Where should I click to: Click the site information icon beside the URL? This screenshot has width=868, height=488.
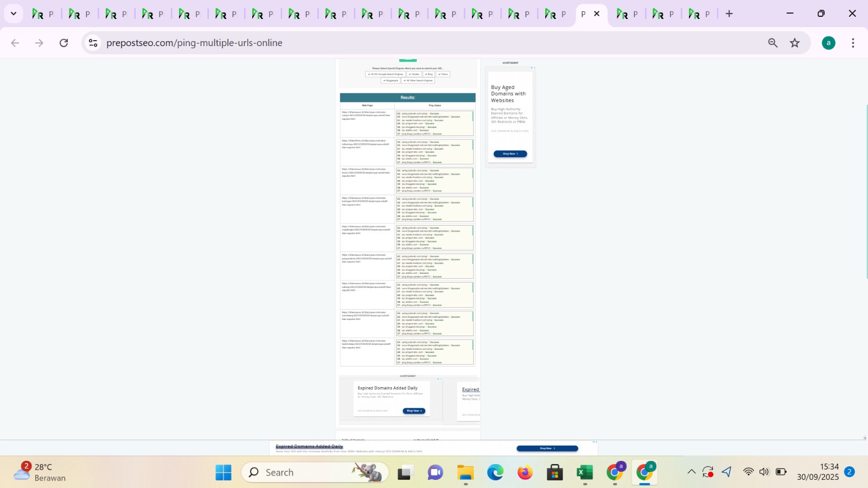tap(93, 43)
